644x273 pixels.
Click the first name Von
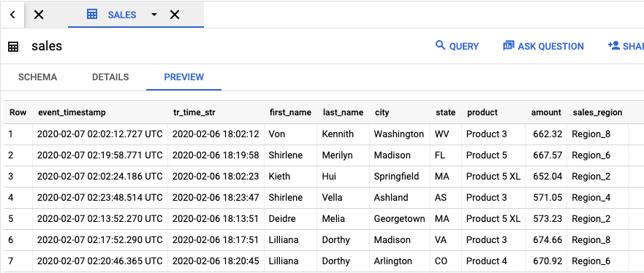[276, 134]
